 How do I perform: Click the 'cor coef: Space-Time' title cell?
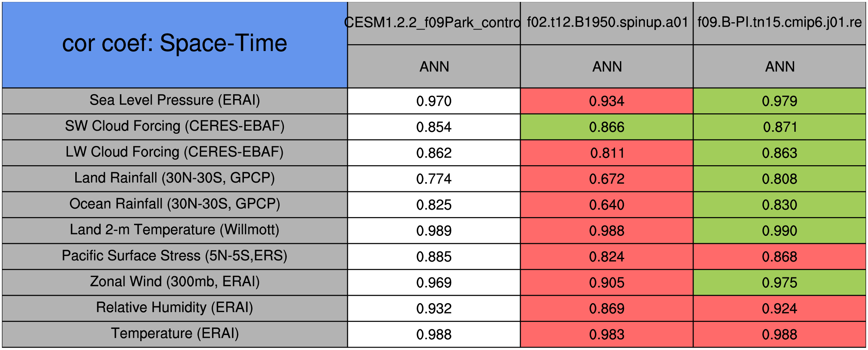(x=175, y=45)
